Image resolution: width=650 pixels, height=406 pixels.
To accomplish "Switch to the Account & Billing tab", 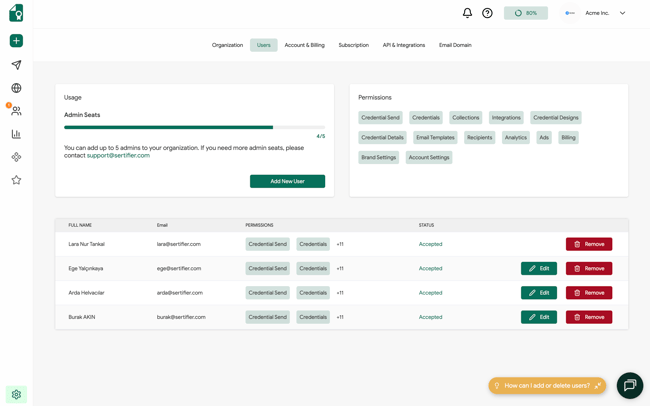I will pos(304,45).
